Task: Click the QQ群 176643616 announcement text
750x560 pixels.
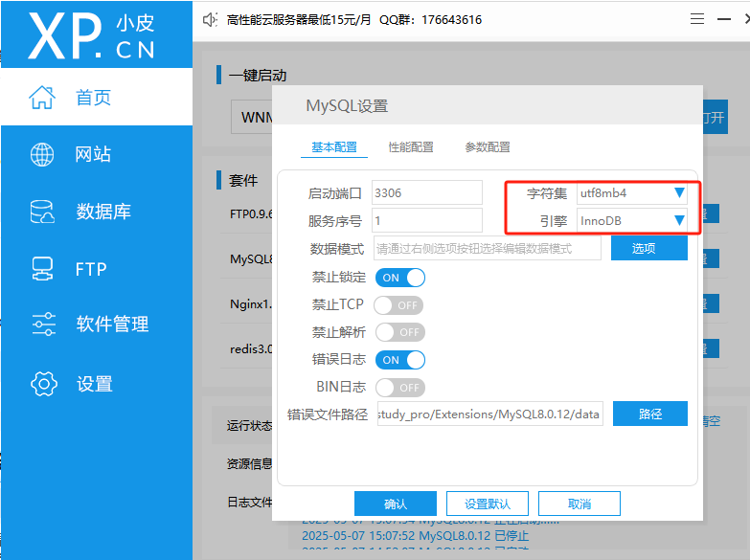Action: pyautogui.click(x=430, y=19)
